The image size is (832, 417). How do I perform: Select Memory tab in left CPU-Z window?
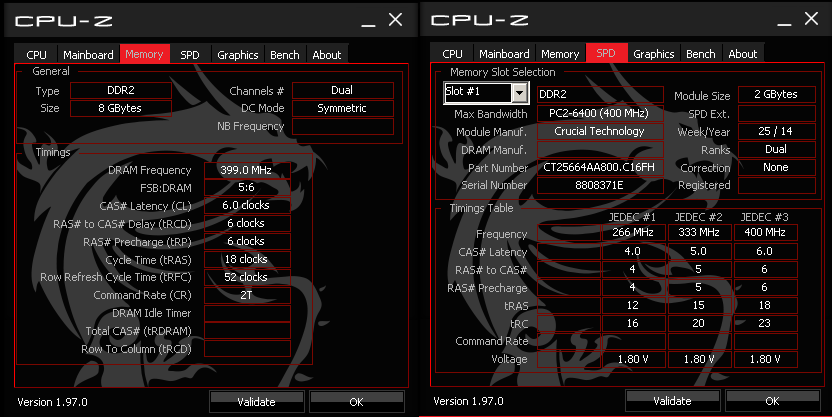pos(144,54)
